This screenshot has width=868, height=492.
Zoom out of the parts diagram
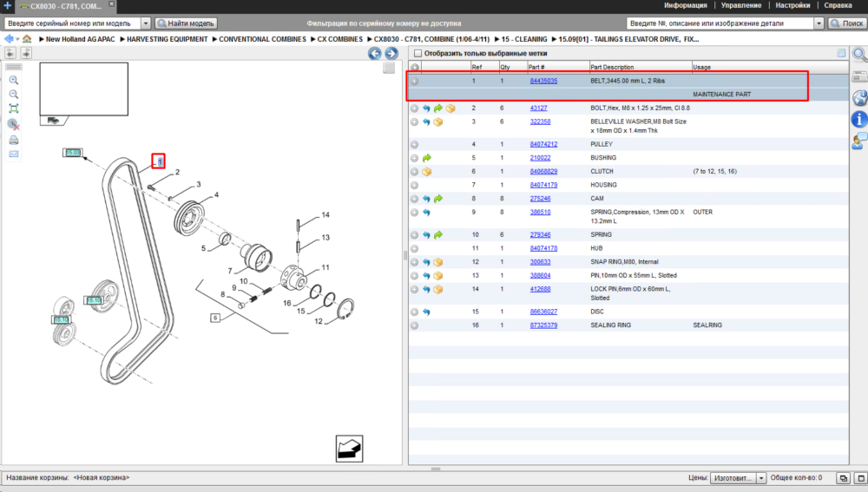pos(14,95)
